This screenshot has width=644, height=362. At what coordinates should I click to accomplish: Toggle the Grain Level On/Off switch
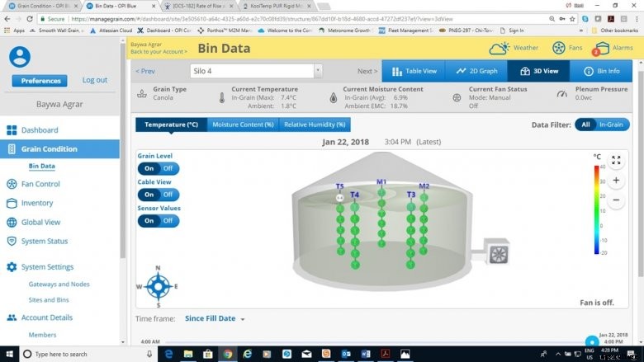[x=158, y=168]
